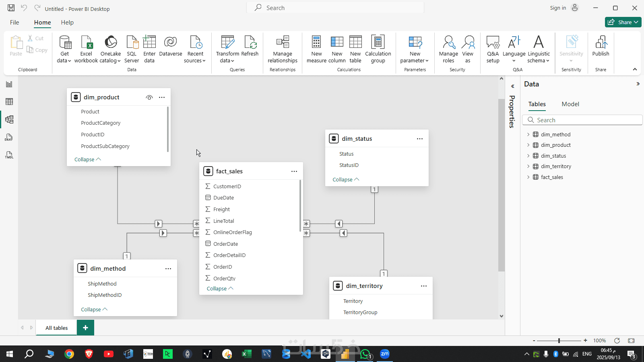Import an Excel workbook

click(x=86, y=49)
